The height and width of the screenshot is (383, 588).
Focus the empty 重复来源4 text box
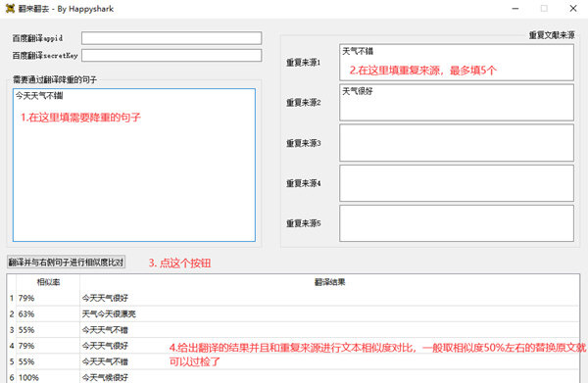pyautogui.click(x=457, y=183)
